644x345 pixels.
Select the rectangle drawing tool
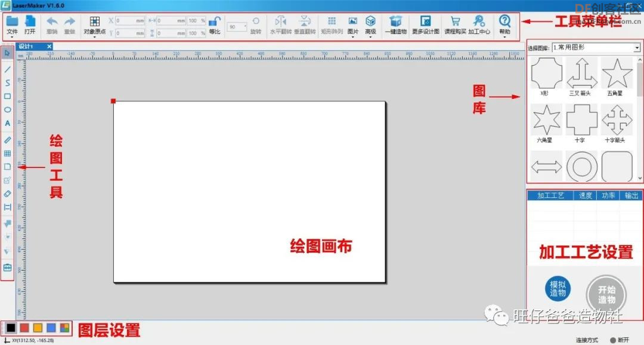[7, 97]
